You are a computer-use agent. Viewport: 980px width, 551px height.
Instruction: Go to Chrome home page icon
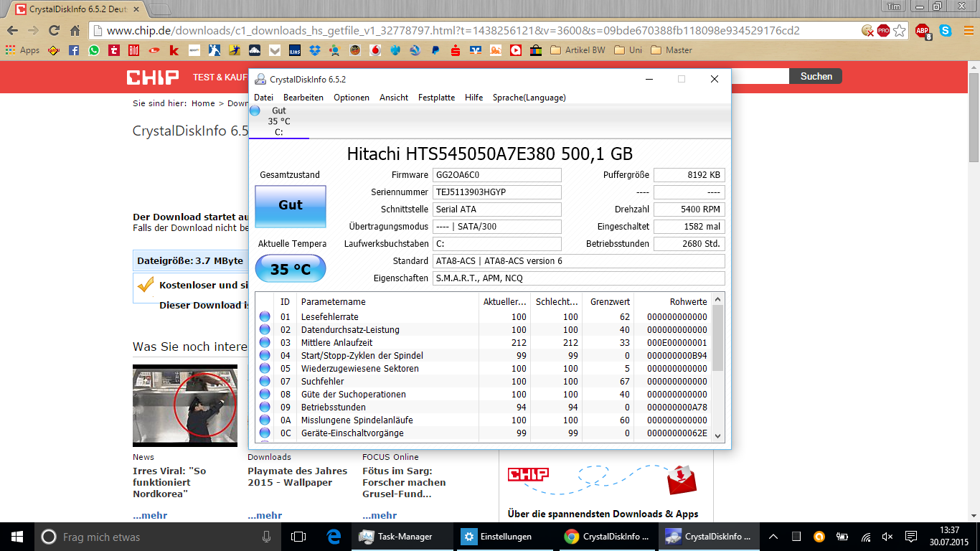[x=75, y=31]
